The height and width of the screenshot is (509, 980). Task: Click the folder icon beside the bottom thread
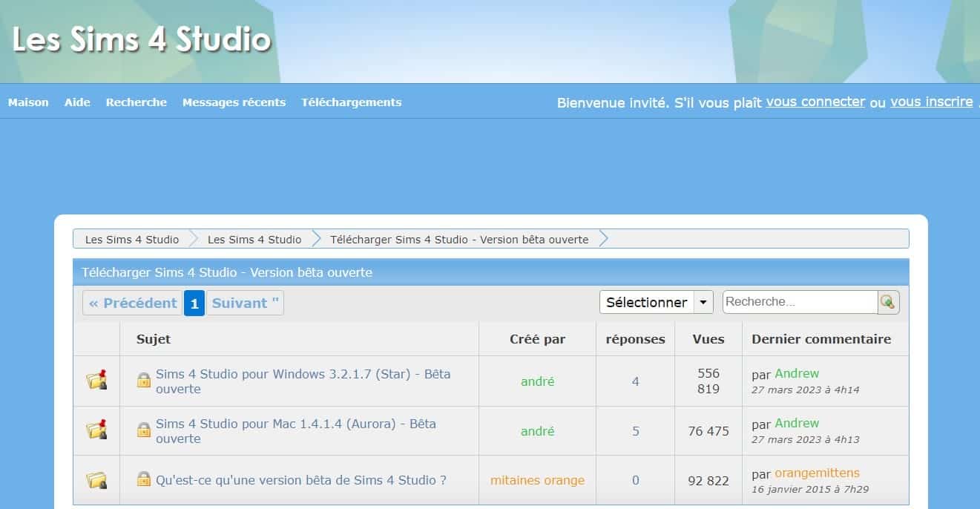tap(96, 480)
